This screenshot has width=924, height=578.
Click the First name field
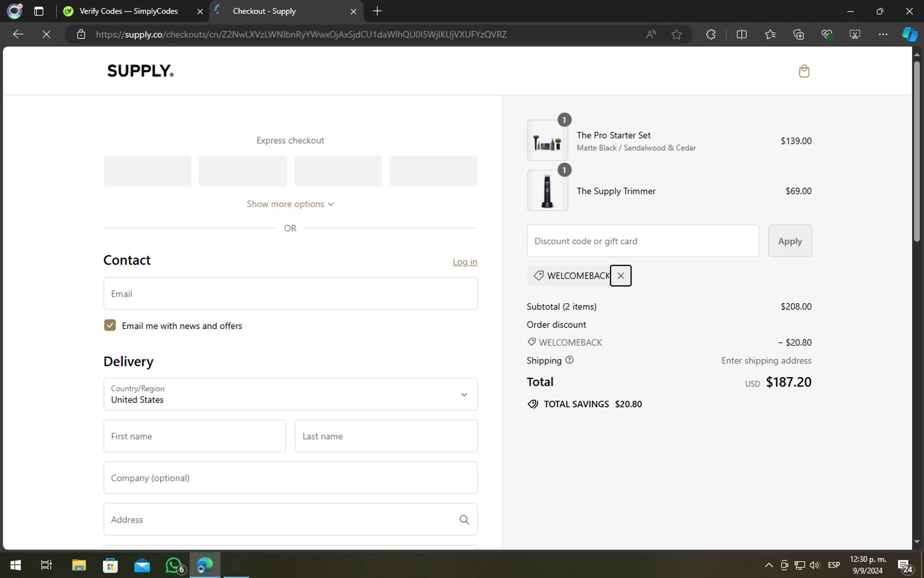click(x=195, y=436)
